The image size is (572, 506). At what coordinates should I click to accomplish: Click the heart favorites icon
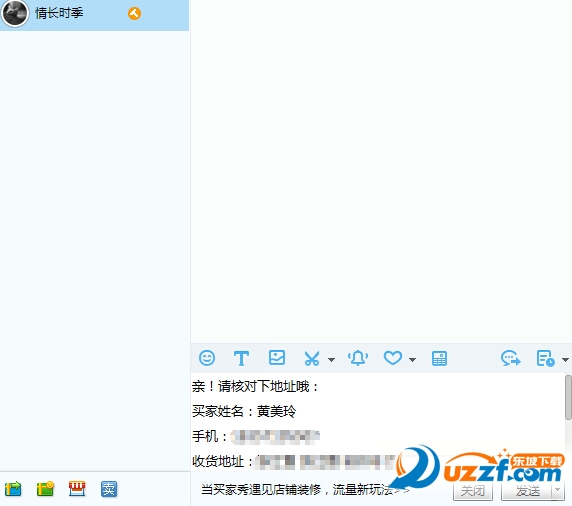[393, 358]
